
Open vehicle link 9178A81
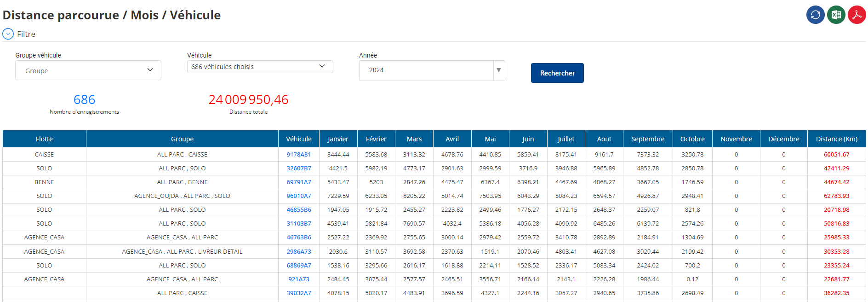pos(299,155)
